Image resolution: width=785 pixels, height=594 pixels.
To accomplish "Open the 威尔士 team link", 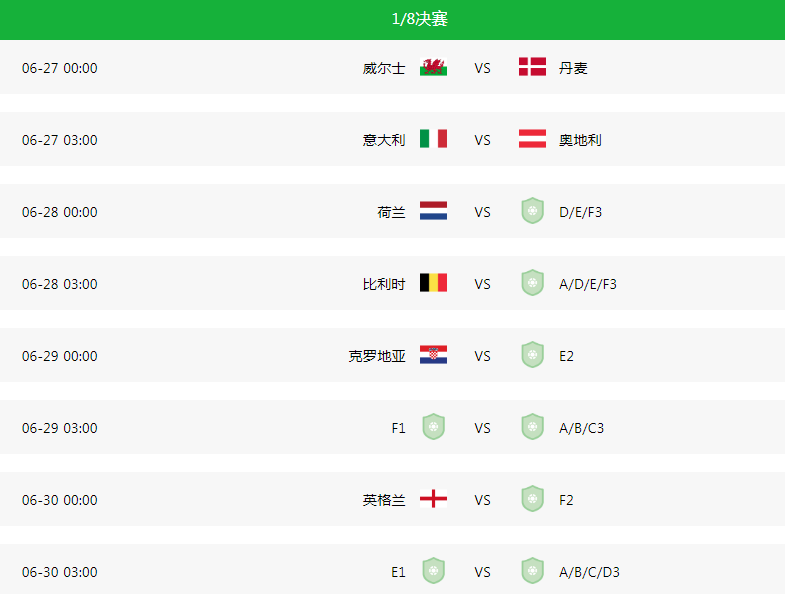I will 384,69.
